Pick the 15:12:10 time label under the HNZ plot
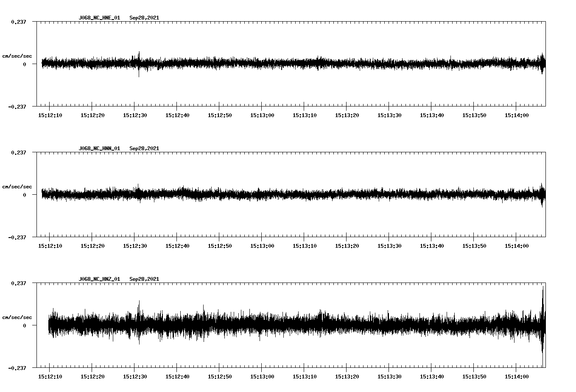 point(50,376)
